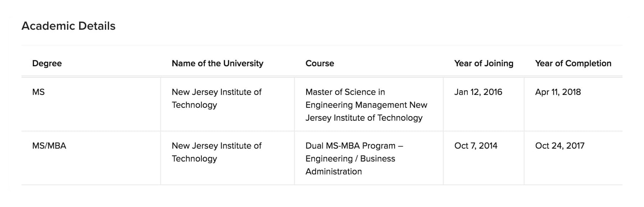Click the Year of Joining header

click(484, 63)
